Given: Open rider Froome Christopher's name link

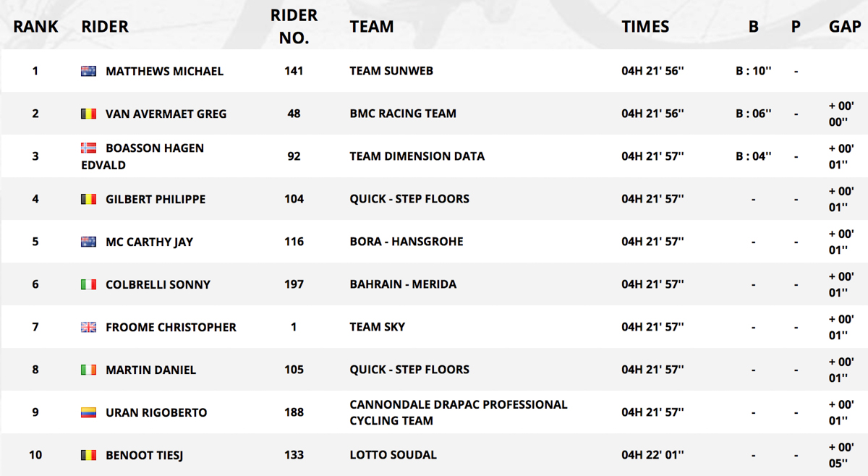Looking at the screenshot, I should 171,327.
